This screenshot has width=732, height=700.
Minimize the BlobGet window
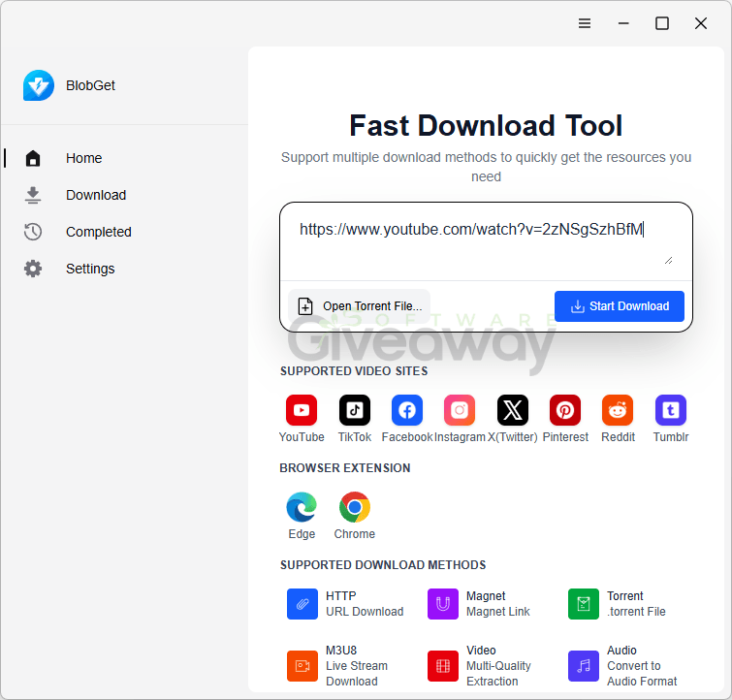623,23
